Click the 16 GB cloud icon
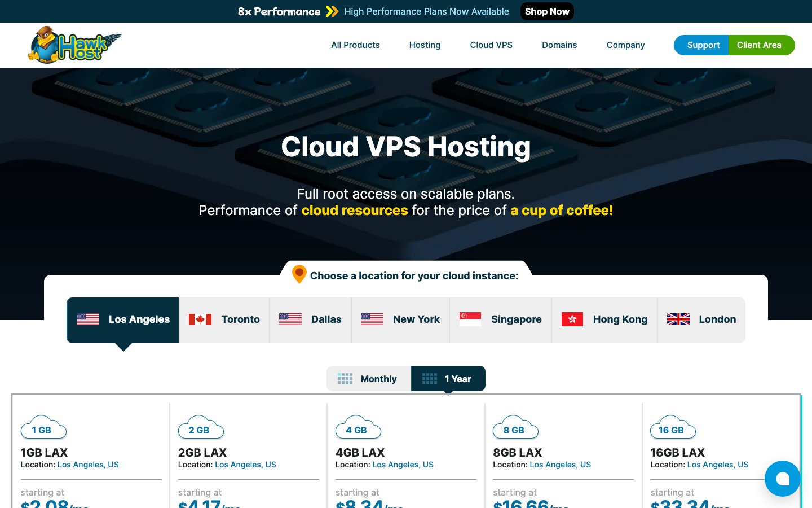 [x=673, y=428]
